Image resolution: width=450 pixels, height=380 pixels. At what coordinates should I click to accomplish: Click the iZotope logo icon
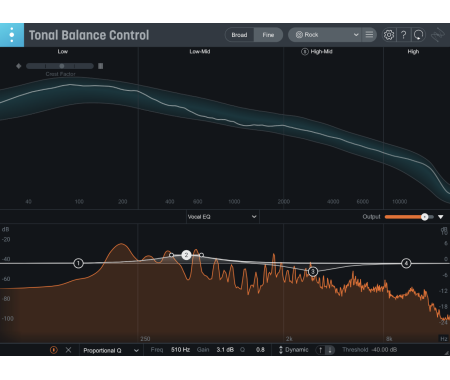(x=438, y=35)
